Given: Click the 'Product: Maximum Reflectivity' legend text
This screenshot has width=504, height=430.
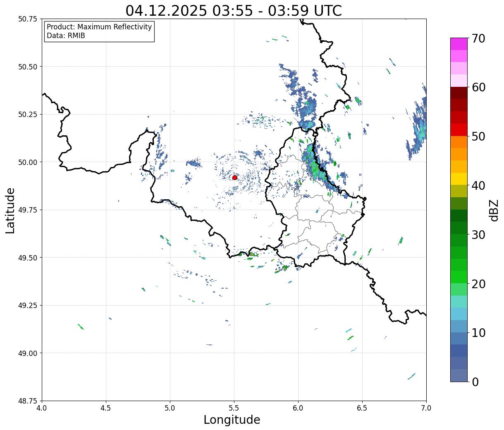Looking at the screenshot, I should (x=99, y=27).
